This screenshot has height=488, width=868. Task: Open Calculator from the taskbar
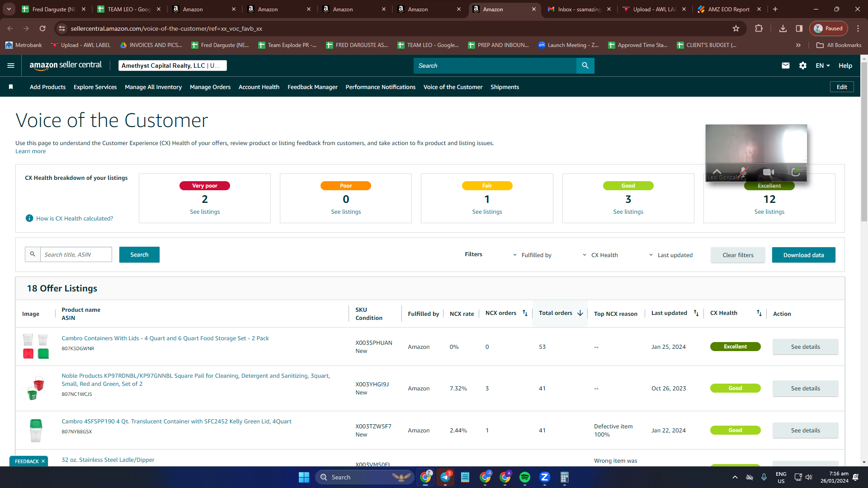(565, 477)
